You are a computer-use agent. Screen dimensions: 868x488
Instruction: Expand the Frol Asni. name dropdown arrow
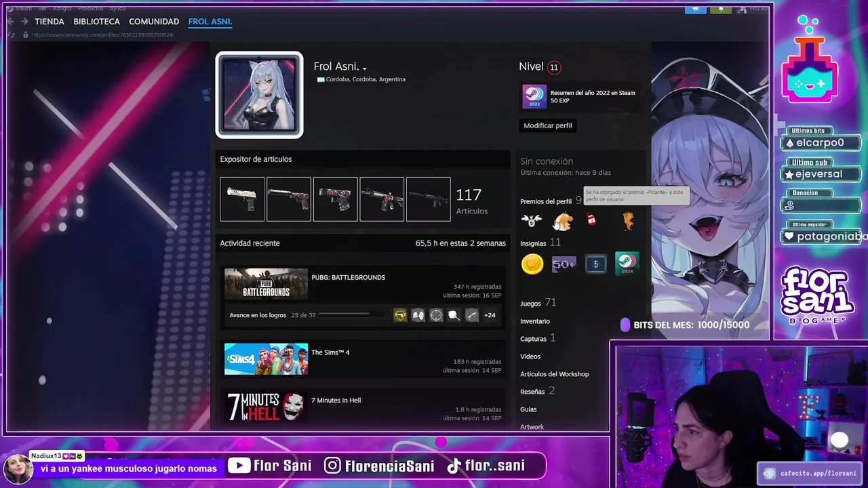point(364,68)
